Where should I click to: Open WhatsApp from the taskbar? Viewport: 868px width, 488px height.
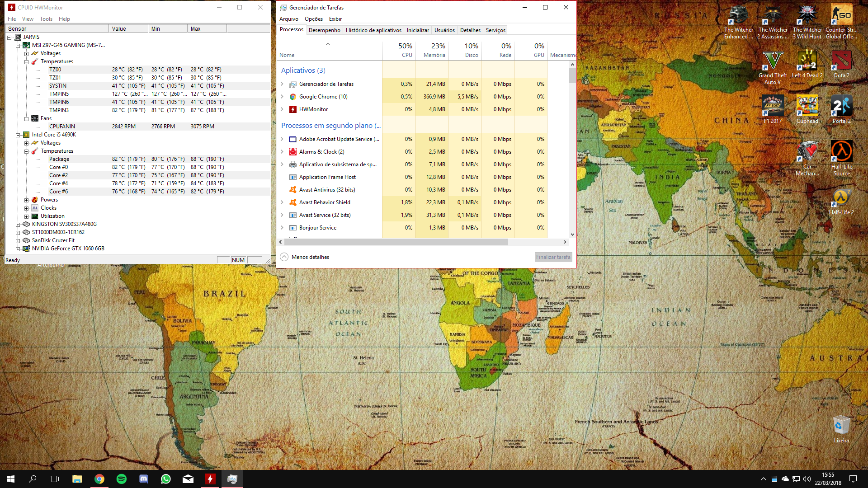tap(166, 479)
